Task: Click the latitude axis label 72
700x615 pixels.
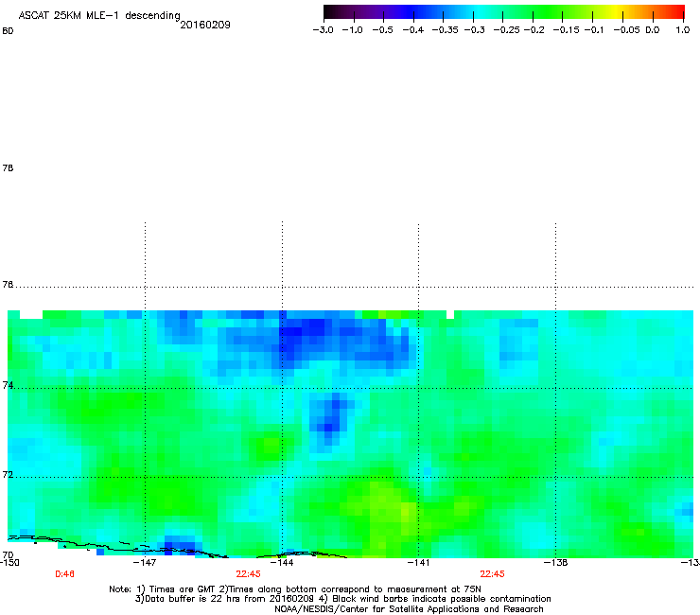Action: [8, 474]
